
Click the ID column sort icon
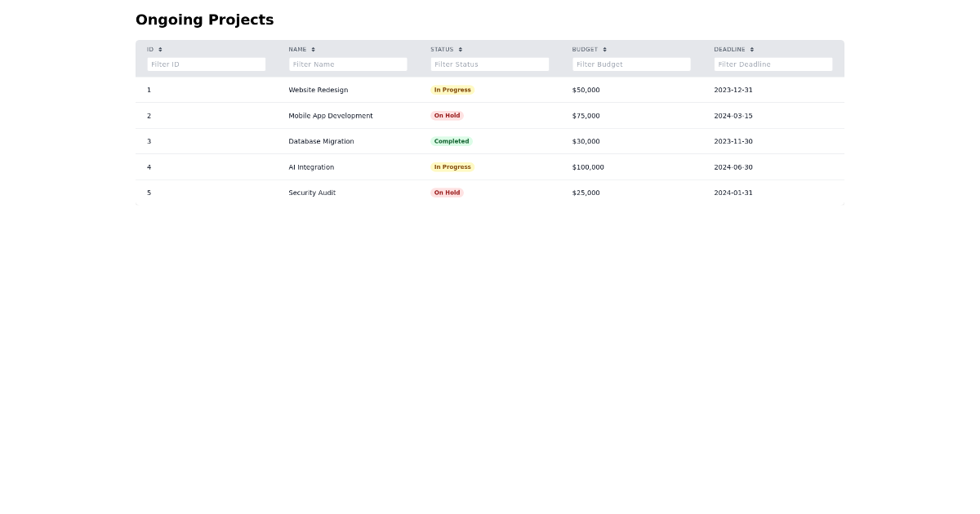pyautogui.click(x=158, y=49)
